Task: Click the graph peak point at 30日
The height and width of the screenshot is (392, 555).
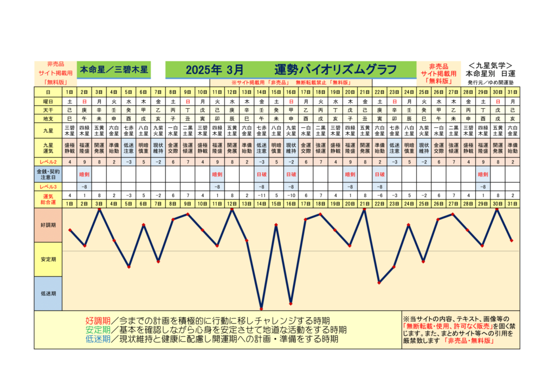Action: [498, 209]
